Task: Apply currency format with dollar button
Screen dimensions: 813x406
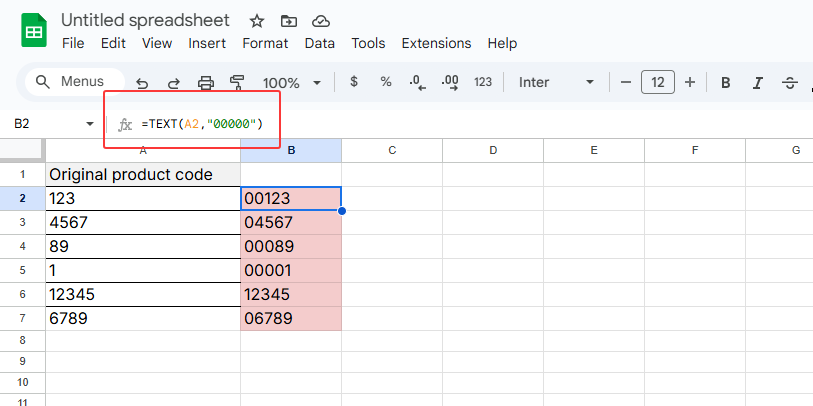Action: point(354,83)
